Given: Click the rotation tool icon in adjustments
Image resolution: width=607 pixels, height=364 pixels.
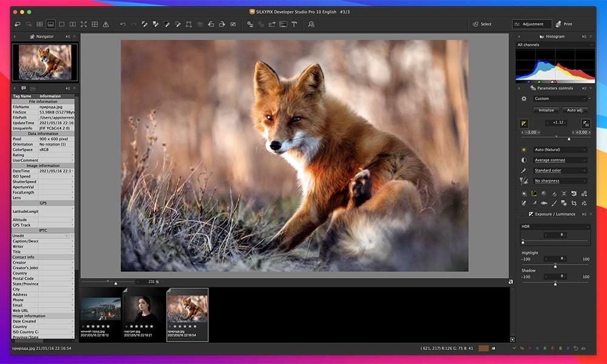Looking at the screenshot, I should click(x=574, y=194).
